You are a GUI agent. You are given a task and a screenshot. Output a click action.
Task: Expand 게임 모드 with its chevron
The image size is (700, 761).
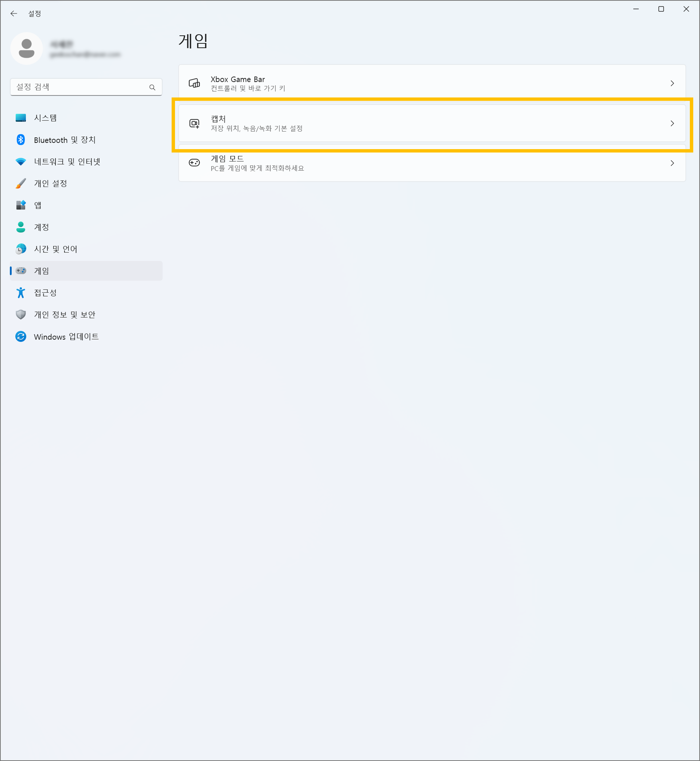pos(672,163)
